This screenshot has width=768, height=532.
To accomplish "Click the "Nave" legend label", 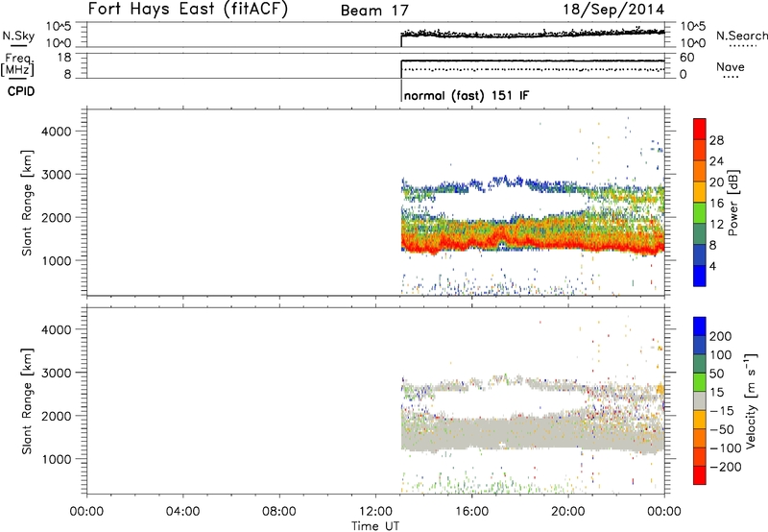I will (730, 66).
